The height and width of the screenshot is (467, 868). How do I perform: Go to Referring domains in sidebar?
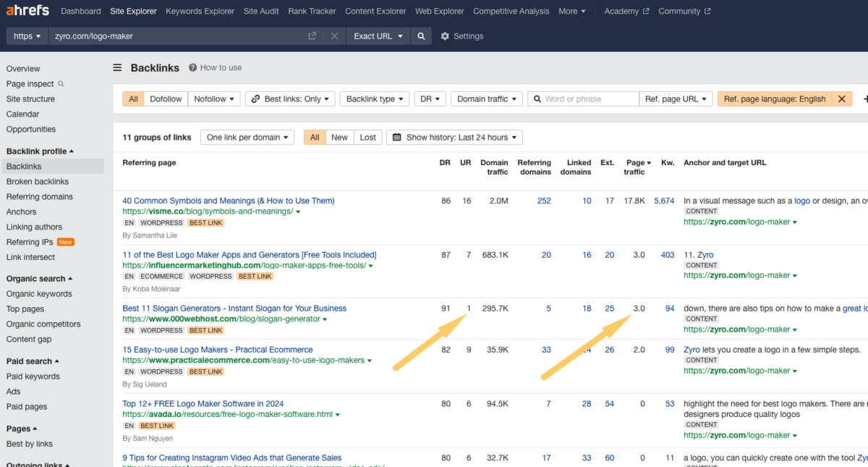click(x=40, y=197)
